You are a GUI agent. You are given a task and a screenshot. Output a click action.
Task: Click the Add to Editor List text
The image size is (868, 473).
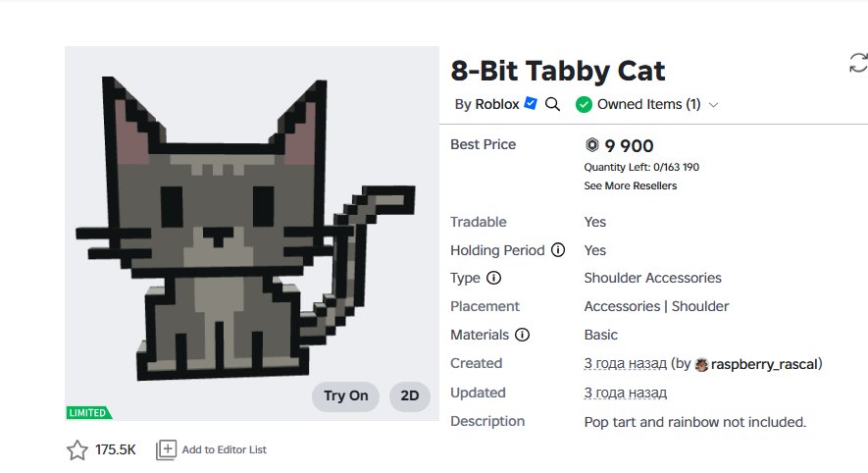(x=225, y=449)
